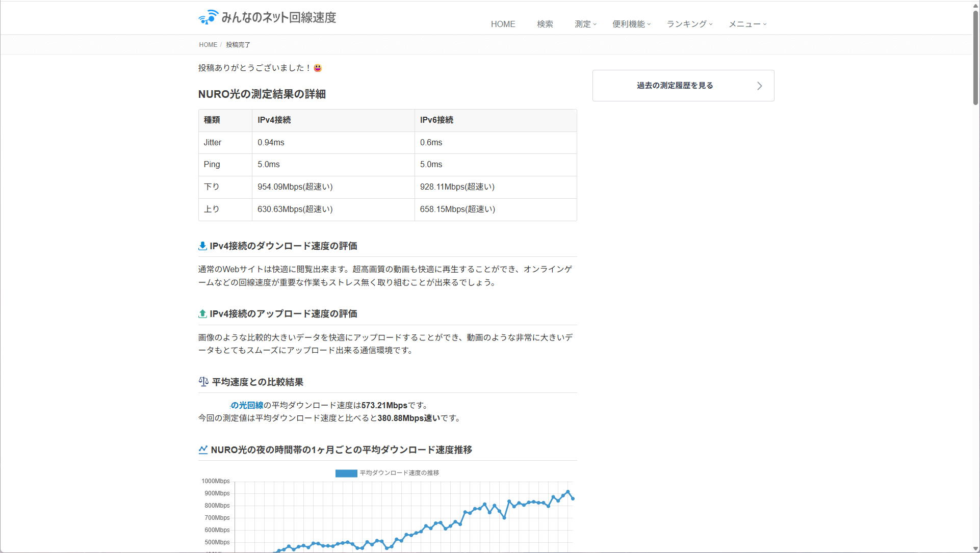This screenshot has width=980, height=553.
Task: Toggle the blue 平均ダウンロード速度の推移 legend swatch
Action: [x=346, y=473]
